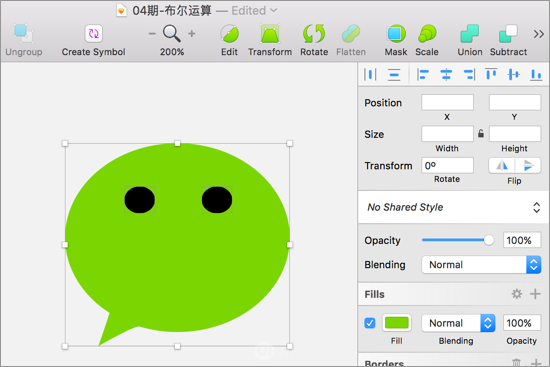The image size is (550, 367).
Task: Click the document file icon in title bar
Action: [121, 11]
